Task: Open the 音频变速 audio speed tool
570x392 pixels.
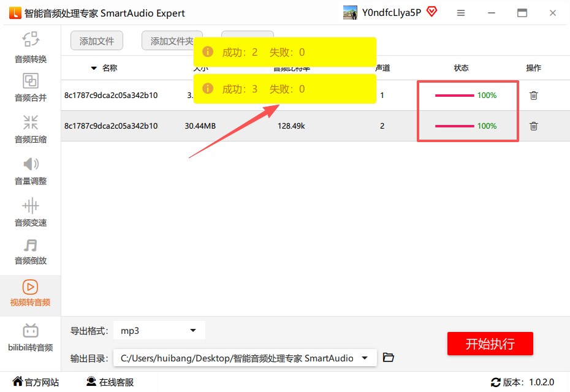Action: pyautogui.click(x=31, y=212)
